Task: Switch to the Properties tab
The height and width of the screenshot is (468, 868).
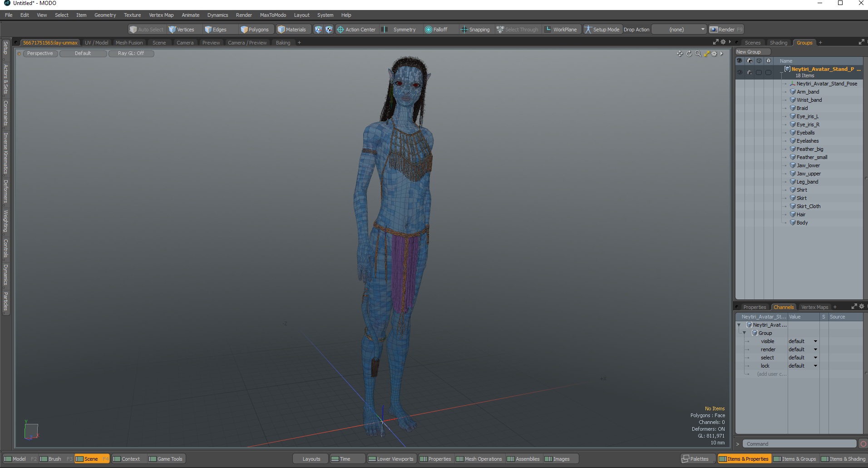Action: point(754,307)
